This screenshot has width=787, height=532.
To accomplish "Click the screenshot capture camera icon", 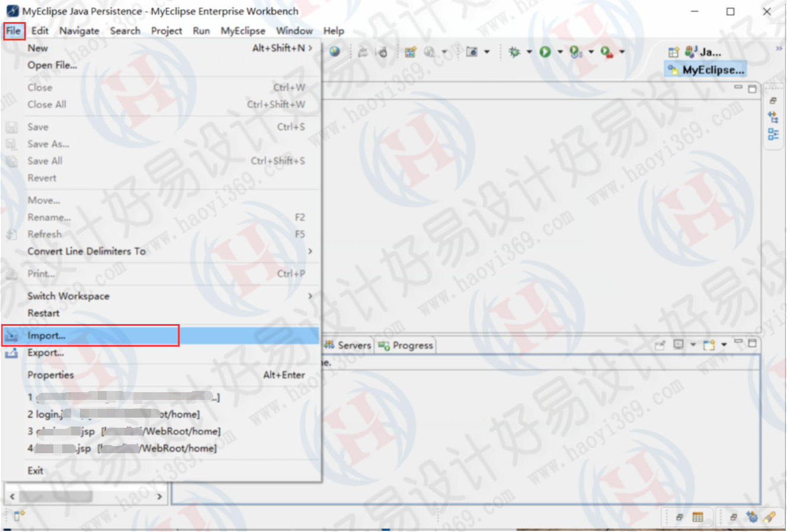I will point(472,52).
